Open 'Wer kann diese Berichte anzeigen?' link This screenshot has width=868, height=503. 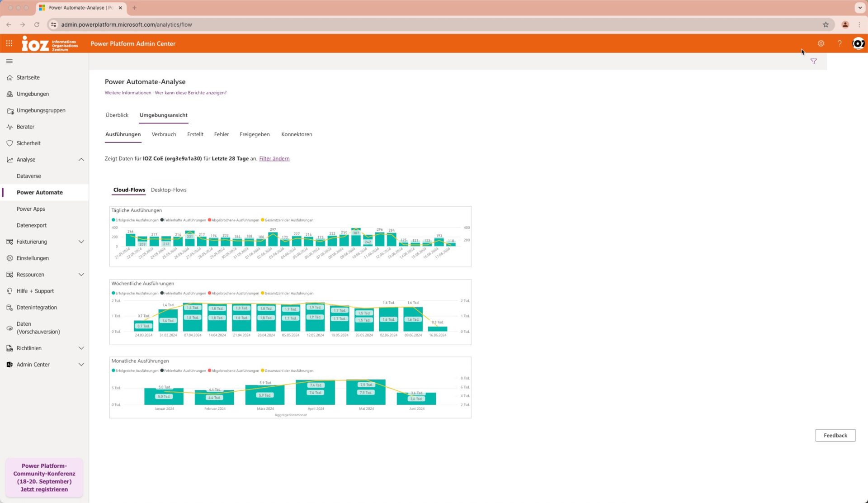tap(191, 93)
